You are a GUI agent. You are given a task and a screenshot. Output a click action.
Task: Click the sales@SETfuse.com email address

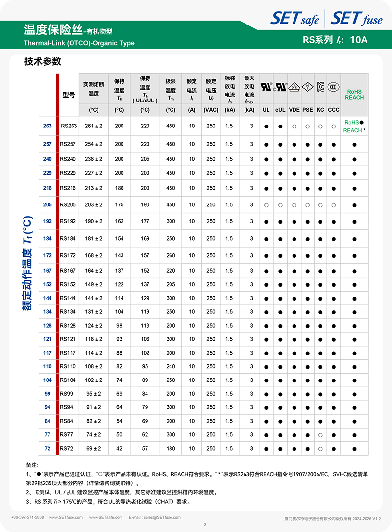tap(162, 517)
